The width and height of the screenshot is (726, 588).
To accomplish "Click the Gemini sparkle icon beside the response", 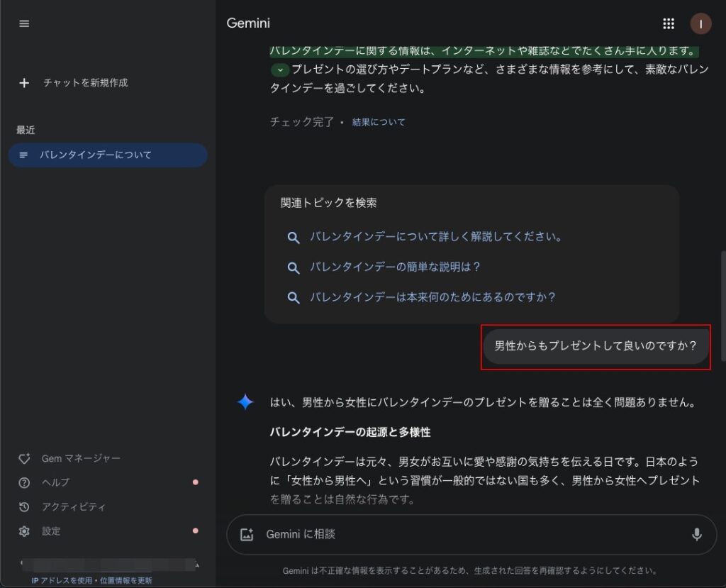I will pyautogui.click(x=245, y=401).
